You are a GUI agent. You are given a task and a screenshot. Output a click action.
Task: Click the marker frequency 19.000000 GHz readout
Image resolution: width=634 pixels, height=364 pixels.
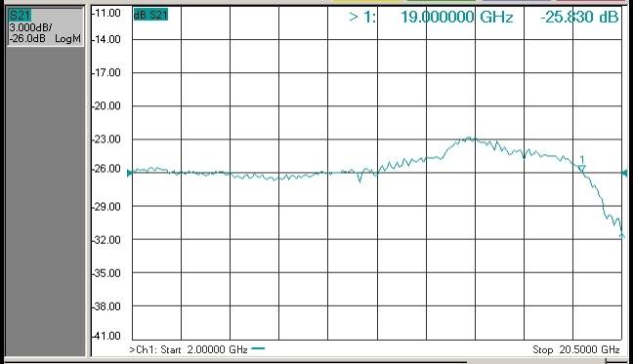click(x=456, y=17)
